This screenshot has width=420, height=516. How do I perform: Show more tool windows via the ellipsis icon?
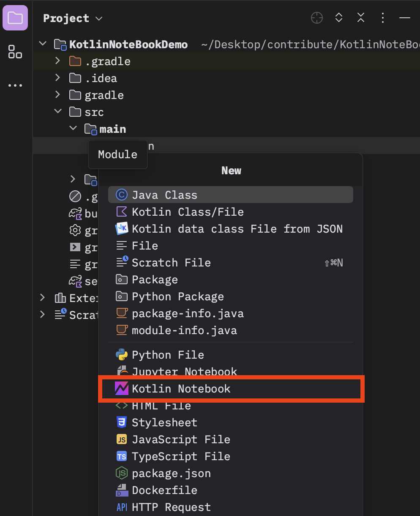click(15, 85)
